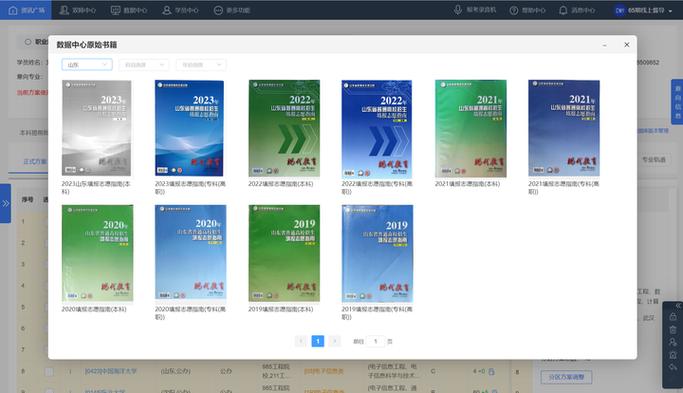
Task: Open the green 2019 book cover (本科)
Action: pyautogui.click(x=284, y=253)
